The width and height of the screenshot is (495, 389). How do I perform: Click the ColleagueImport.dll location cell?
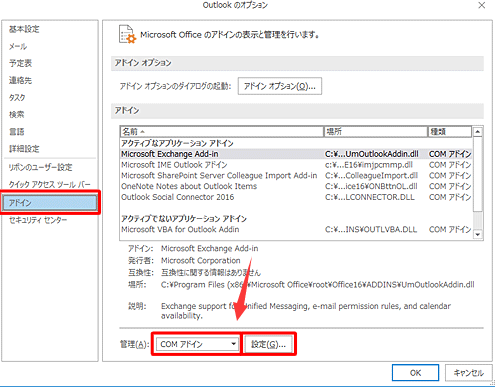click(371, 176)
